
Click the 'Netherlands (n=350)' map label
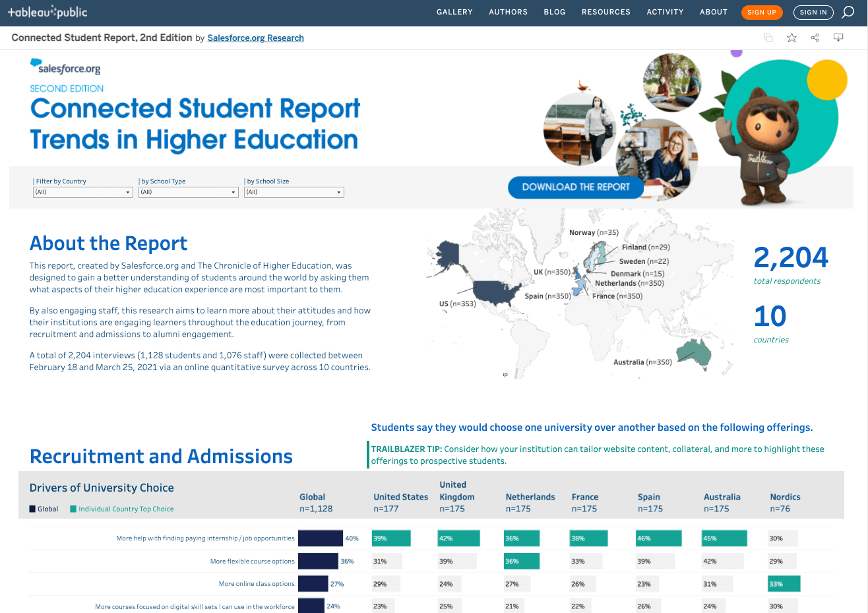pyautogui.click(x=629, y=283)
